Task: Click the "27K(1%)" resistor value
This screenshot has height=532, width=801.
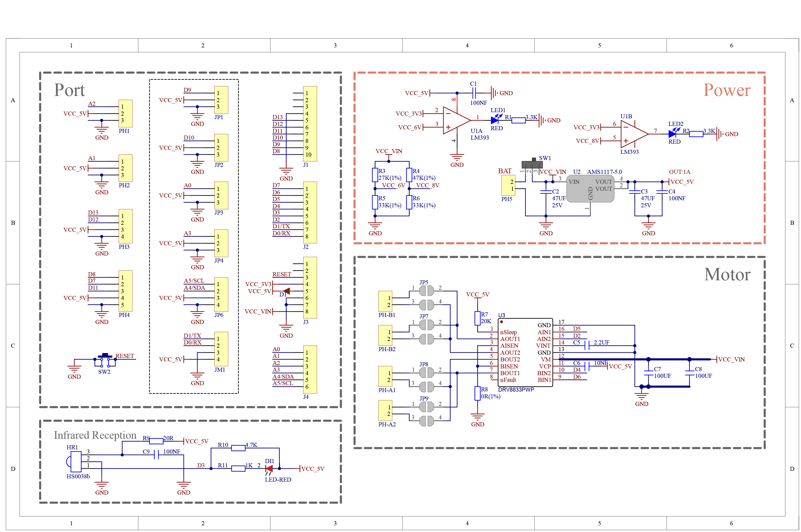Action: [x=390, y=178]
